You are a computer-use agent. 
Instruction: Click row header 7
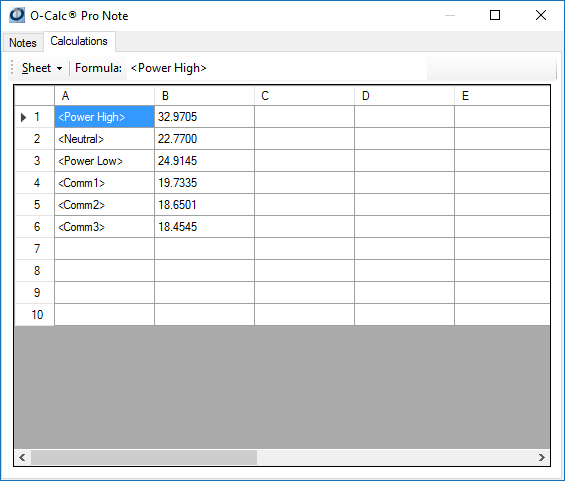point(35,249)
